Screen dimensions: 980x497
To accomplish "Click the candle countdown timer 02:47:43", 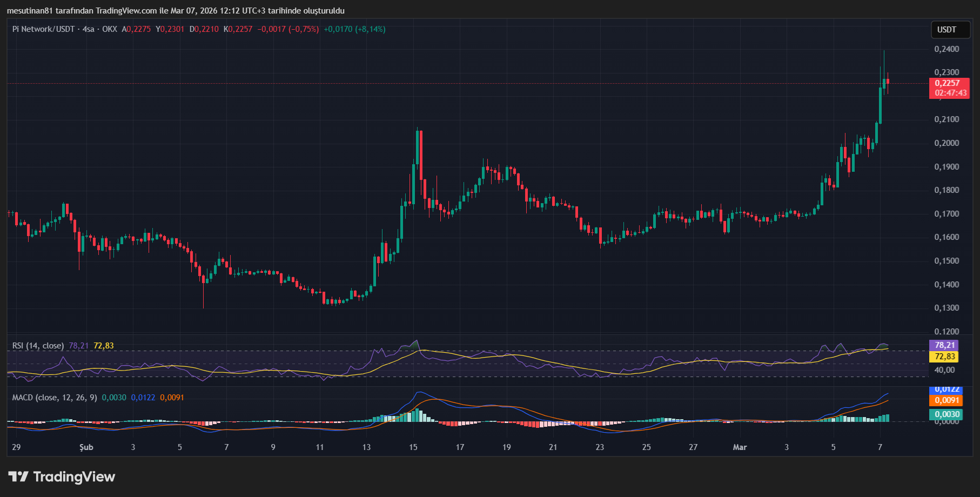I will [x=950, y=93].
